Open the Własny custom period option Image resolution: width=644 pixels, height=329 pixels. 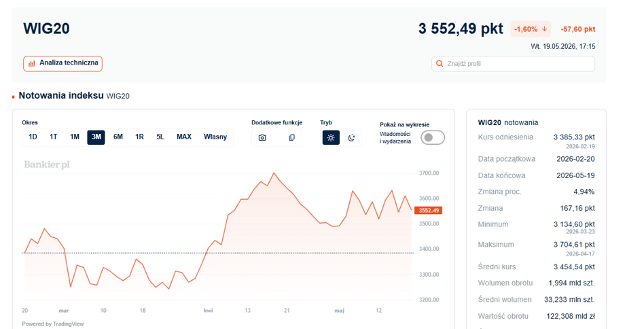215,137
